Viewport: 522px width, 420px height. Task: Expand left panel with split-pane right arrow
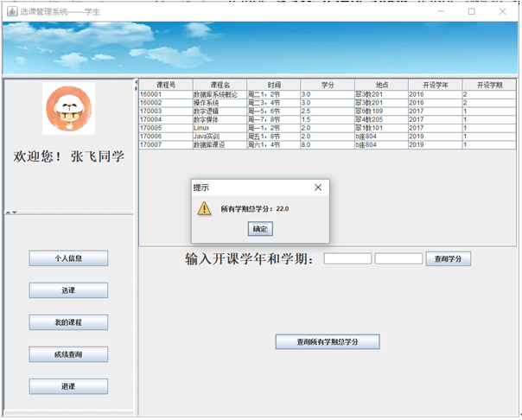coord(137,88)
